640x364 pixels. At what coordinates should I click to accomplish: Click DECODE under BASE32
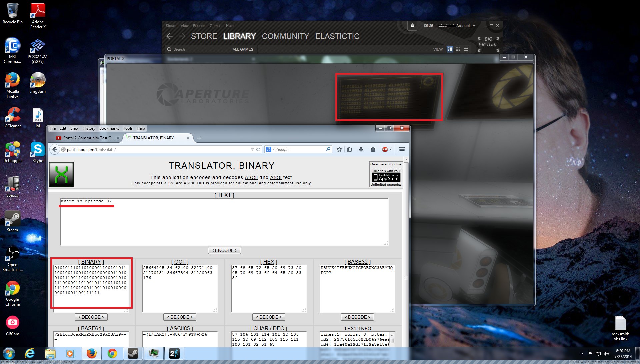357,317
